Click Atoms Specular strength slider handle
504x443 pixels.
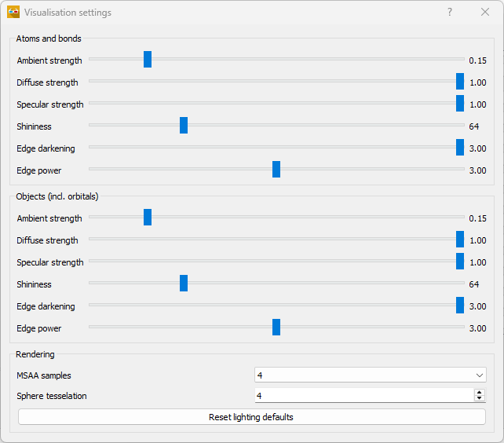[460, 104]
